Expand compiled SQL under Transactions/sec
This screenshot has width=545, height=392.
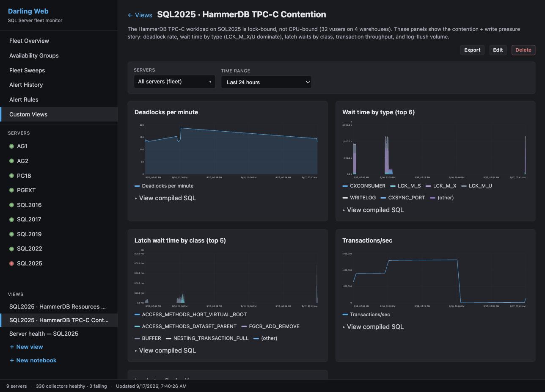click(373, 327)
